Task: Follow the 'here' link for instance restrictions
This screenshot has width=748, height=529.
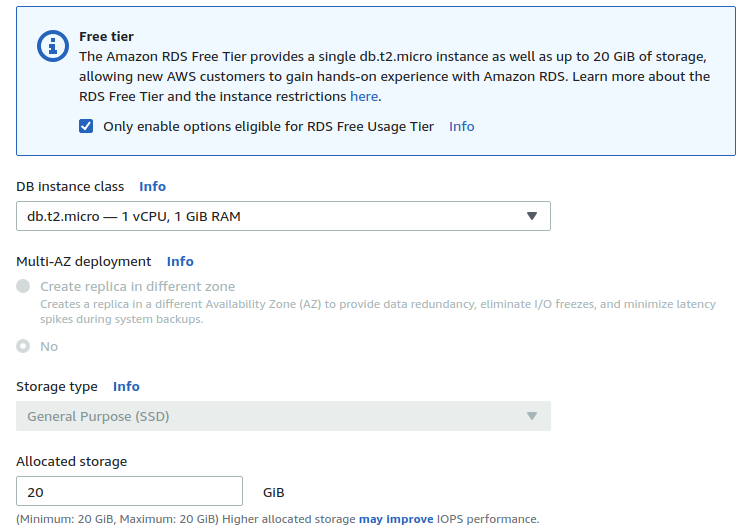Action: coord(364,96)
